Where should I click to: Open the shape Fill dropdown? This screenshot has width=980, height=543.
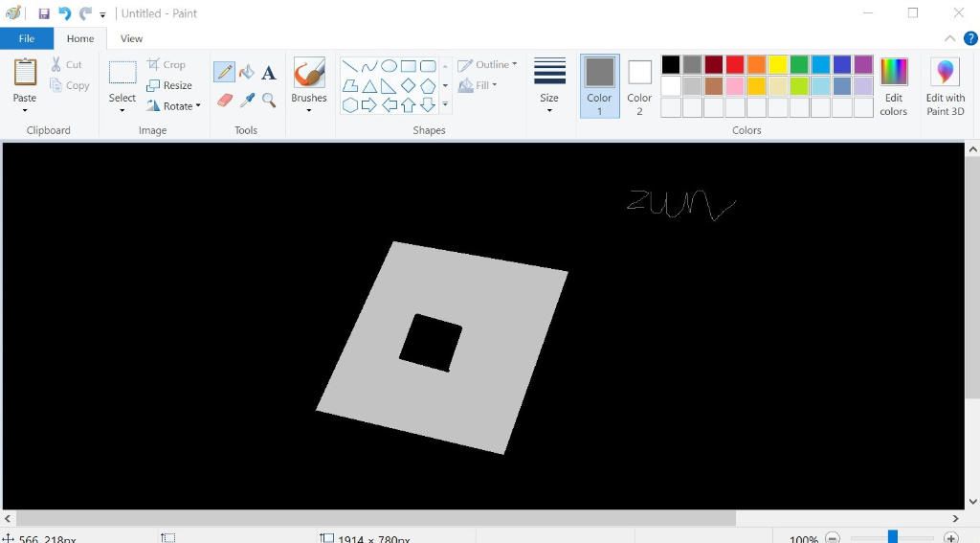pos(479,84)
